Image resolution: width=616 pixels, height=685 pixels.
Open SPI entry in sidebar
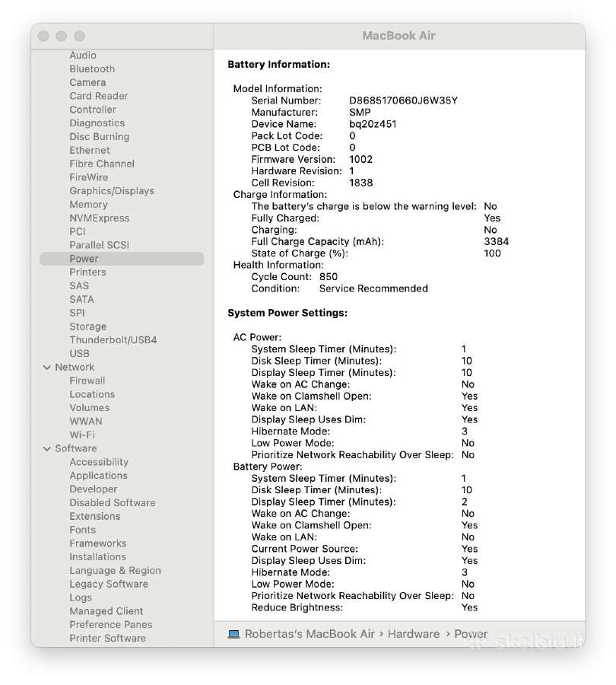click(77, 313)
